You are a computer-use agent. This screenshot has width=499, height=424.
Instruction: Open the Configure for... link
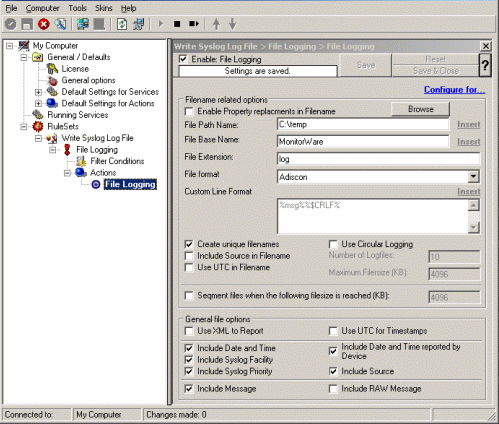(454, 90)
